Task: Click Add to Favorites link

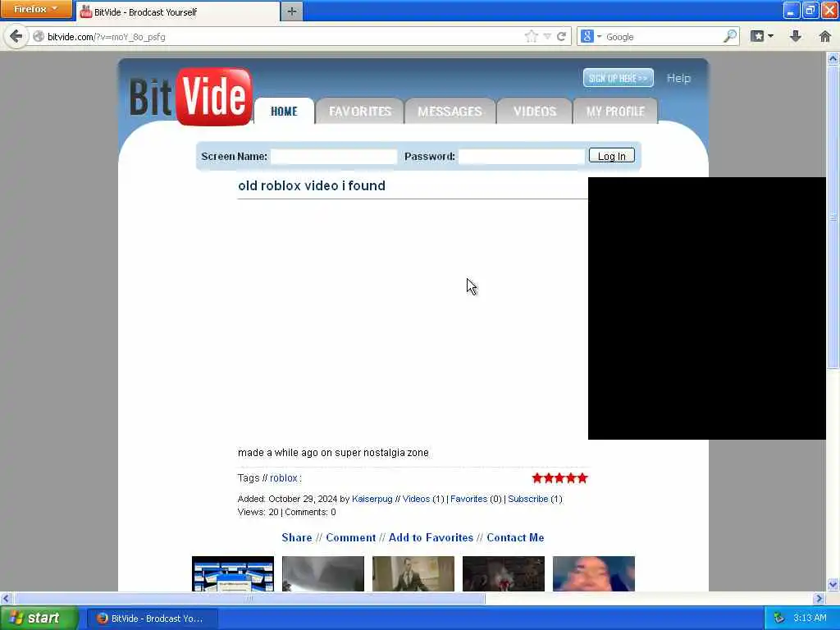Action: tap(431, 537)
